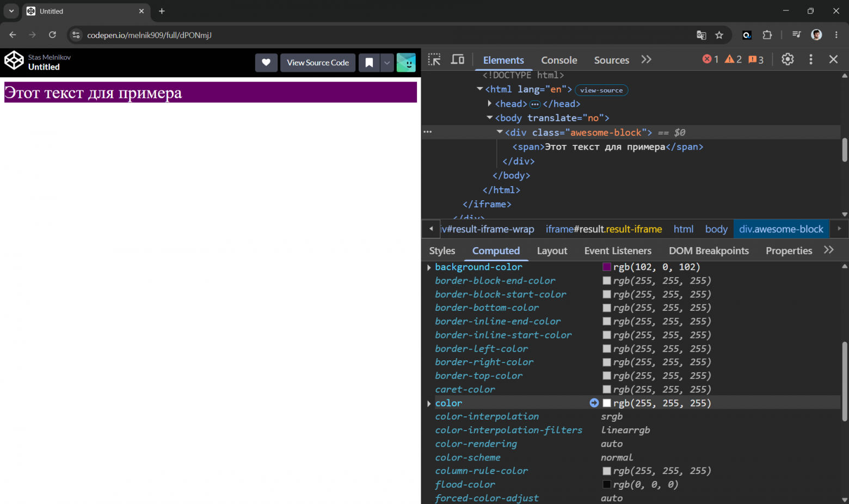Bookmark this page with the star icon

click(x=719, y=35)
